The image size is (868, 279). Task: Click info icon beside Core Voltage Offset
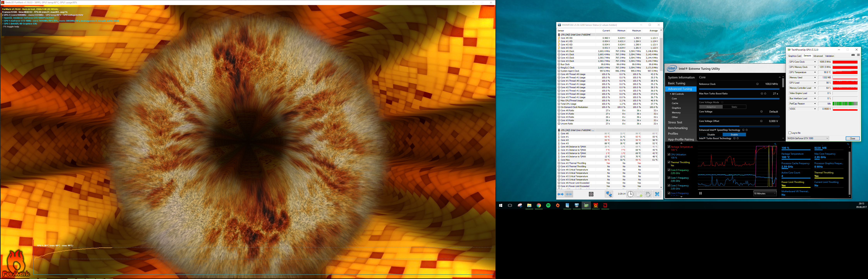pyautogui.click(x=761, y=121)
